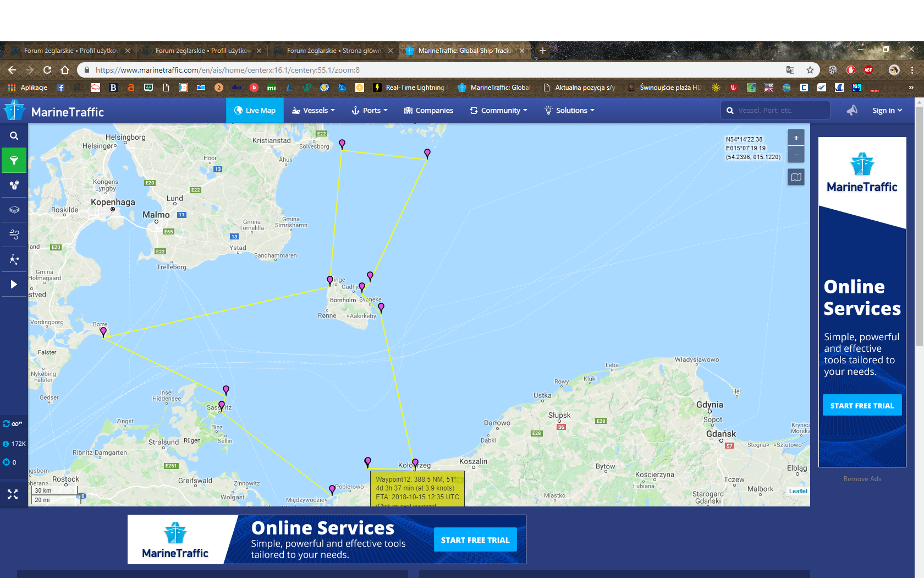Open the Real-Time Lightning bookmark
Viewport: 924px width, 578px height.
point(409,88)
